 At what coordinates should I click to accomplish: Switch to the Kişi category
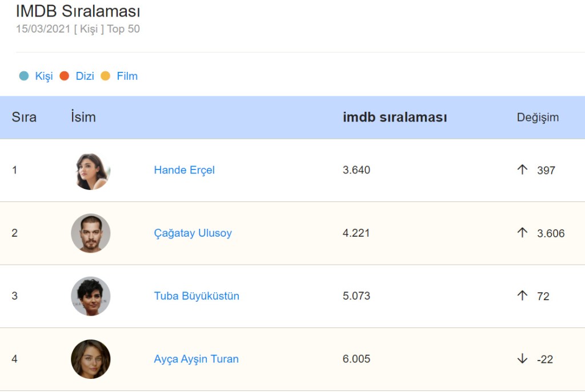tap(44, 76)
